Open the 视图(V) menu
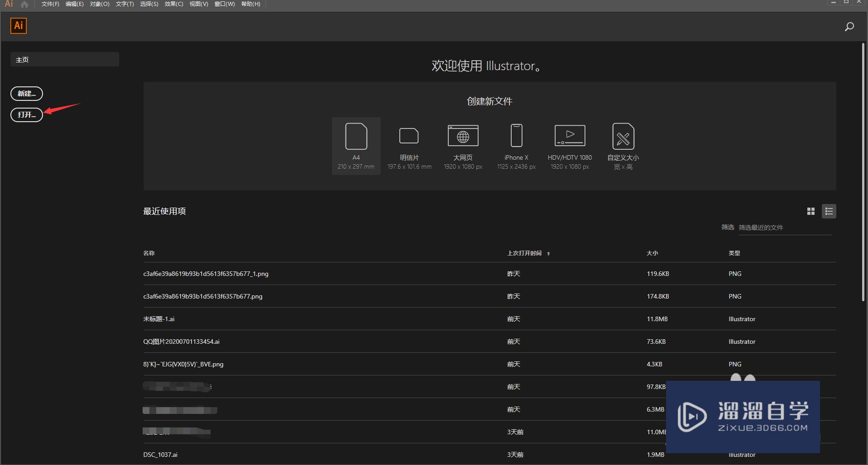 click(x=199, y=4)
